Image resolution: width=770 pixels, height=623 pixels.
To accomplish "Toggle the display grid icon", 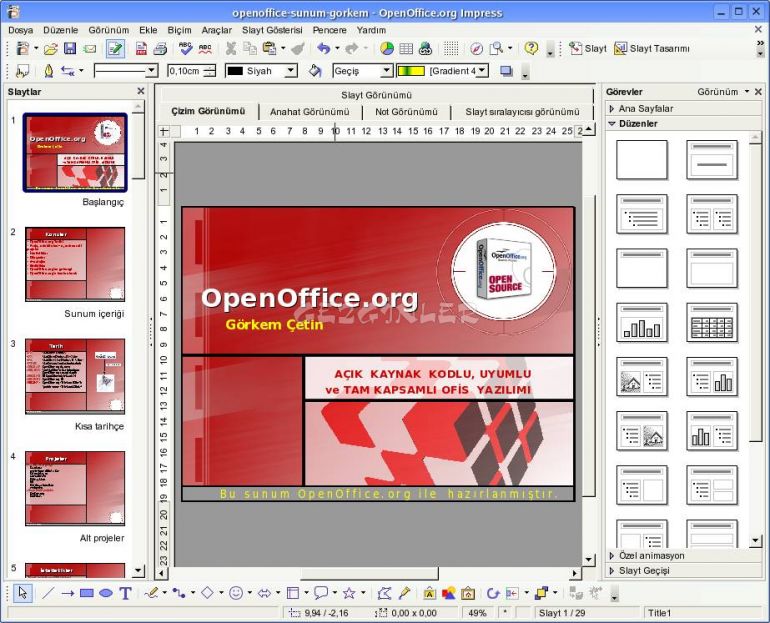I will tap(450, 49).
